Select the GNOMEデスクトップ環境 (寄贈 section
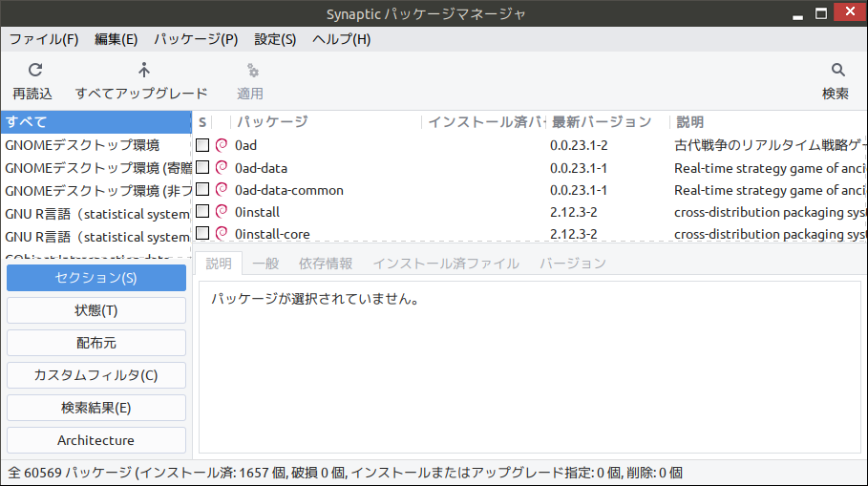 pyautogui.click(x=96, y=168)
